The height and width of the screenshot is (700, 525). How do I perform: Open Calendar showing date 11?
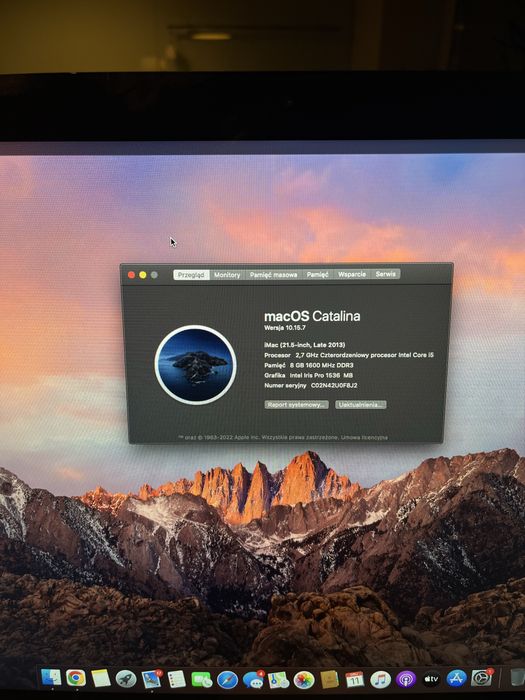[355, 679]
